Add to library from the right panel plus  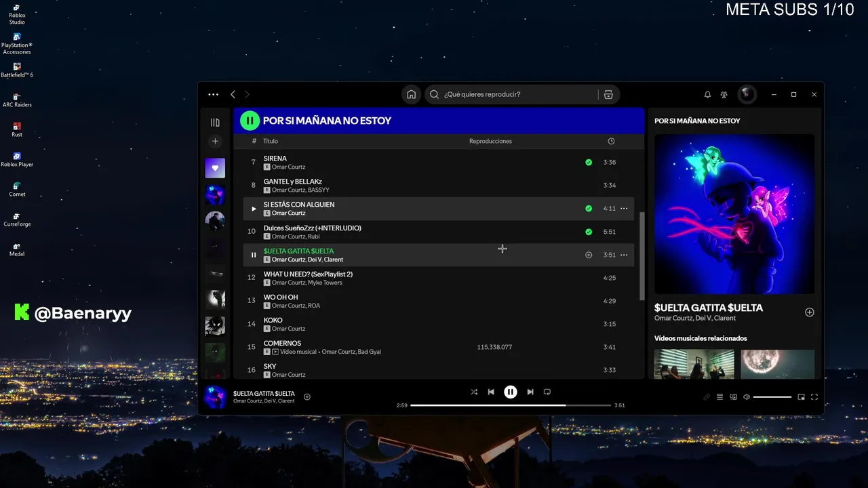(x=809, y=312)
